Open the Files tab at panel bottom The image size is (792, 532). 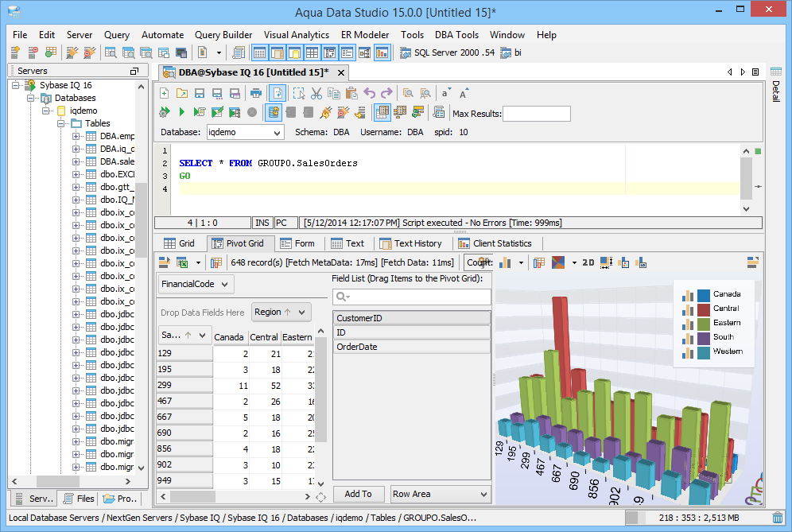[x=79, y=499]
